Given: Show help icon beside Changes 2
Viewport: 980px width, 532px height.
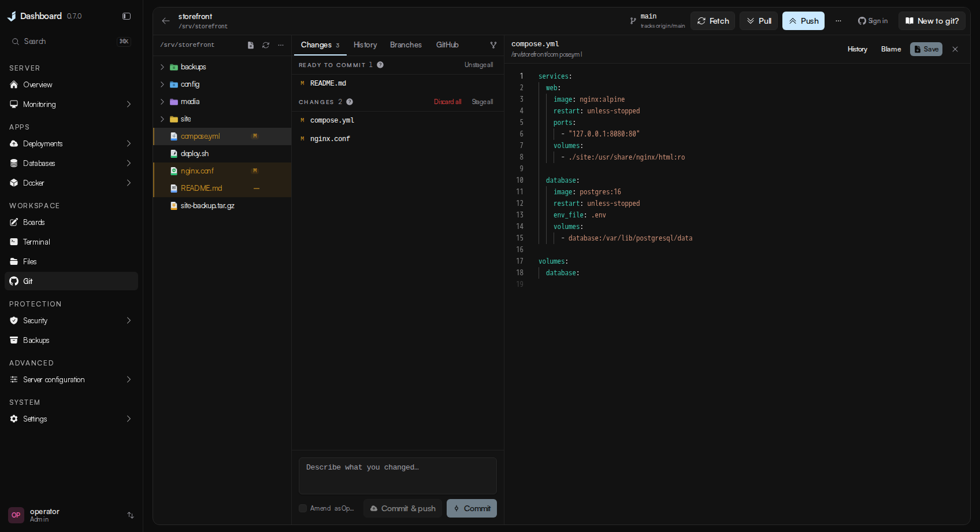Looking at the screenshot, I should [350, 102].
